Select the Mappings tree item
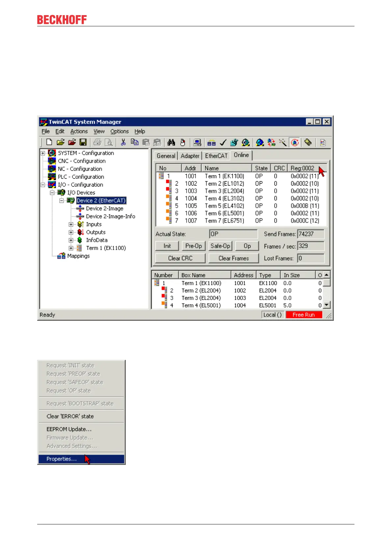 [x=78, y=256]
